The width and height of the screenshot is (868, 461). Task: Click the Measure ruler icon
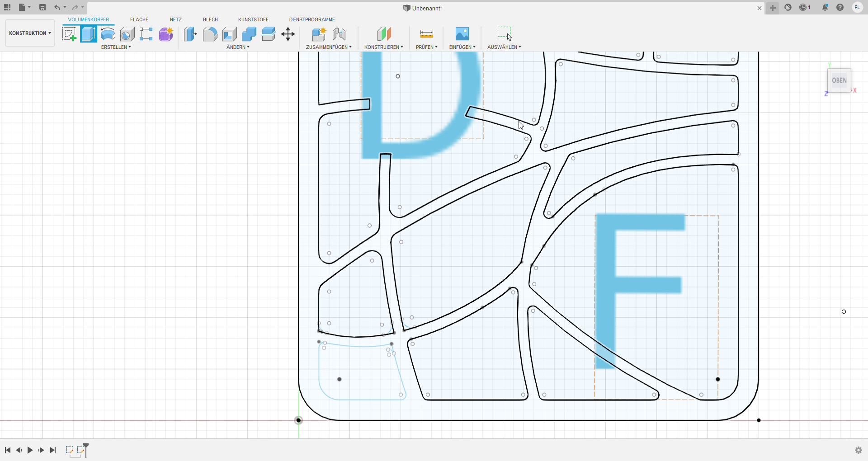point(426,34)
